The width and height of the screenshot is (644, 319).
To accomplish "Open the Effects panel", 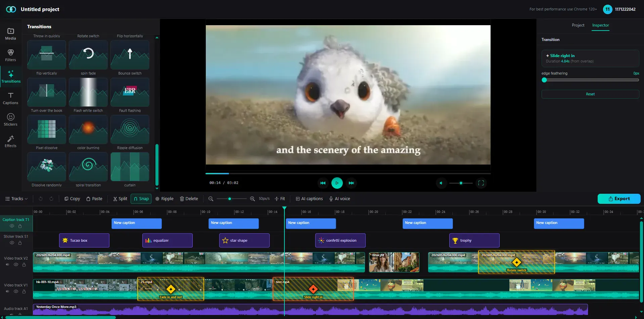I will point(10,141).
